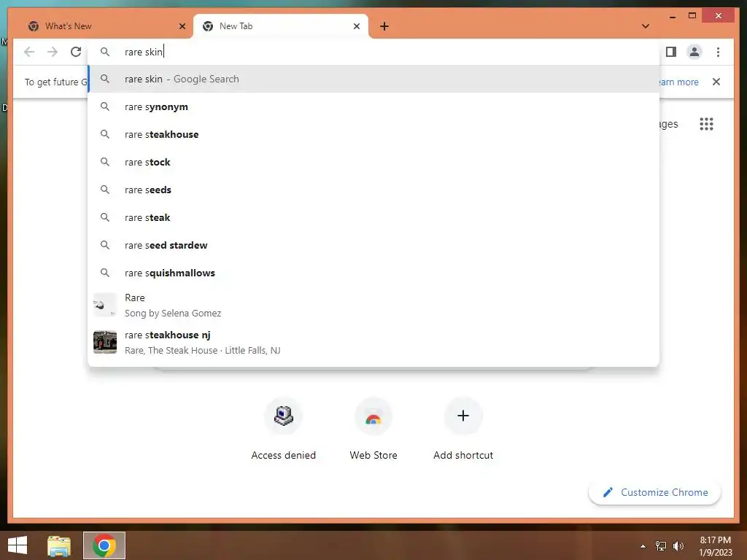This screenshot has width=747, height=560.
Task: Open 'Rare' Song by Selena Gomez suggestion
Action: (x=374, y=305)
